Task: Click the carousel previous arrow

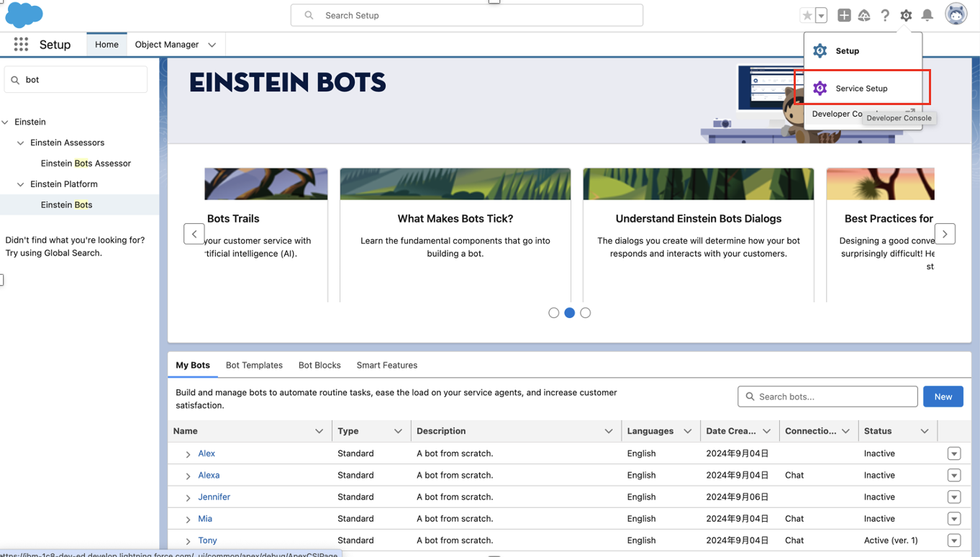Action: click(194, 234)
